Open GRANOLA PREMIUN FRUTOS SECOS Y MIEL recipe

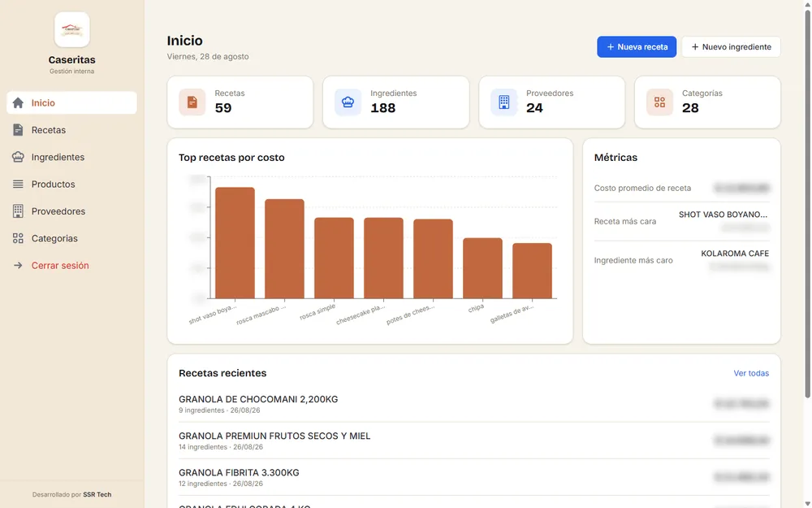click(474, 441)
